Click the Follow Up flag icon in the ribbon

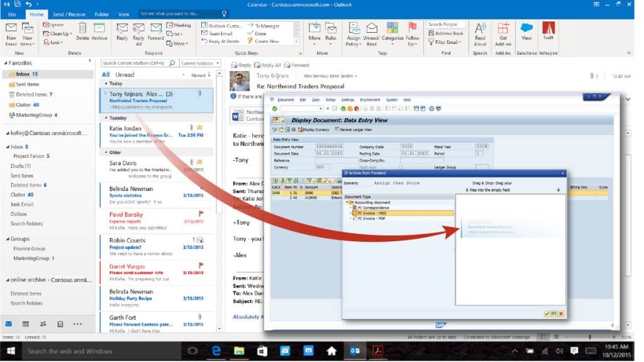(x=413, y=27)
